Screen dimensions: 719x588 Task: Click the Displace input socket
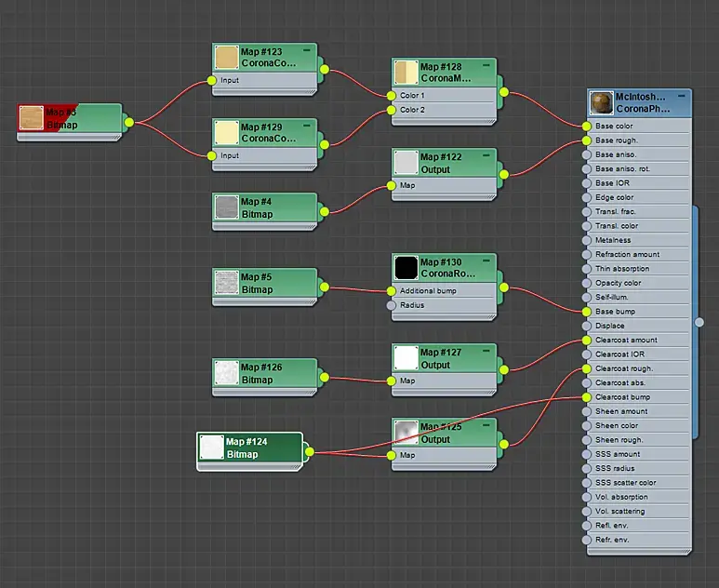(x=587, y=326)
